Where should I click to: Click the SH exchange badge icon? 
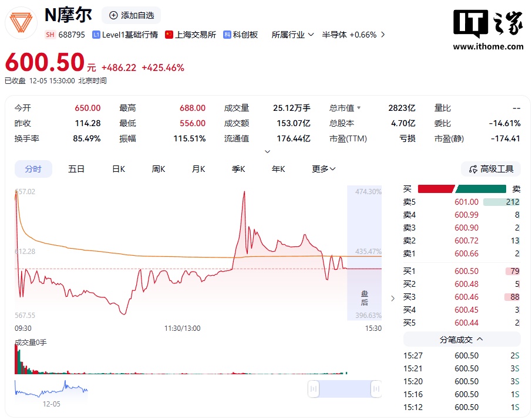click(50, 35)
